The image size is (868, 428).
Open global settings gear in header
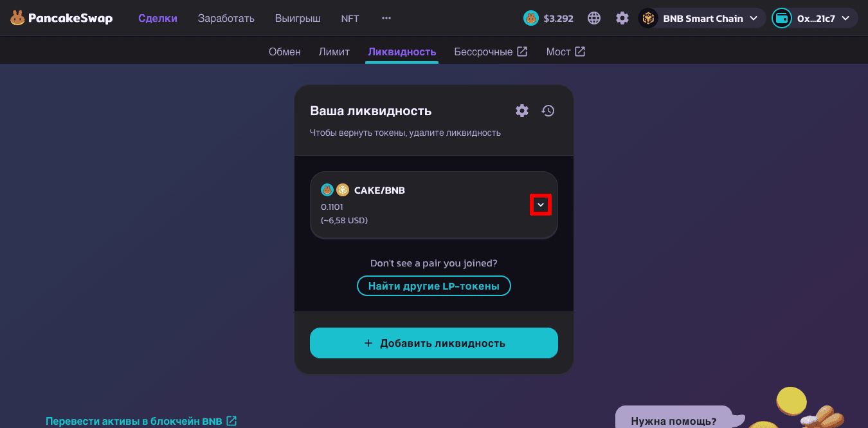[x=622, y=18]
